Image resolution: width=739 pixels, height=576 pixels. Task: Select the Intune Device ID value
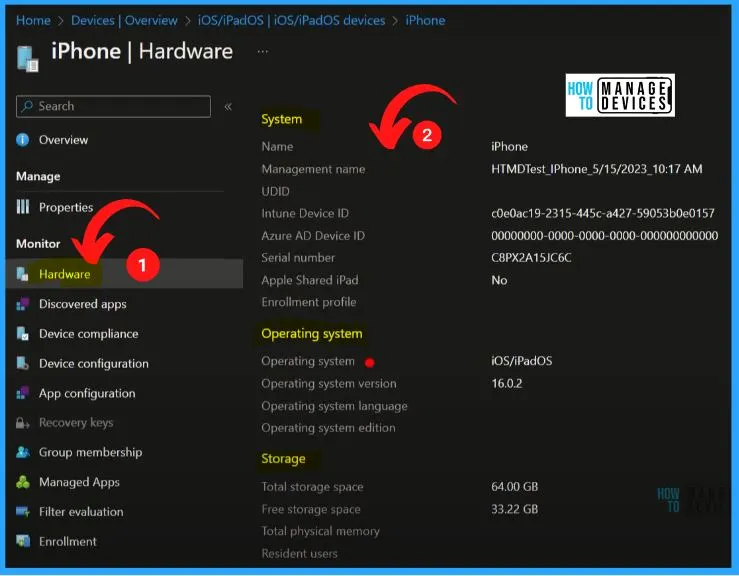pyautogui.click(x=603, y=213)
